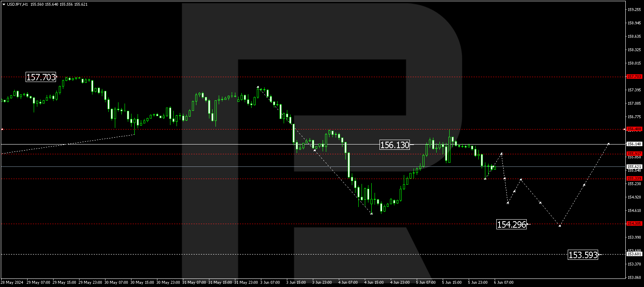The image size is (644, 287).
Task: Click the 157.703 label box on the chart
Action: 41,77
